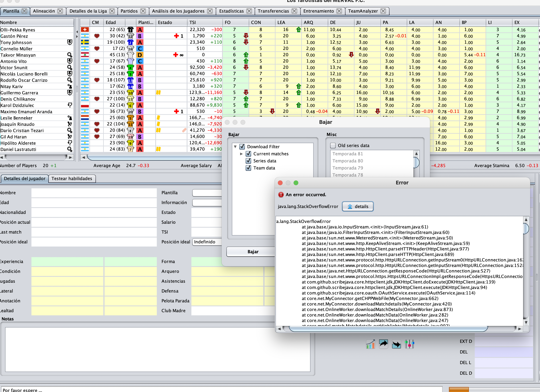This screenshot has height=392, width=540.
Task: Click the Nombre field in Detalles del jugador
Action: coord(94,193)
